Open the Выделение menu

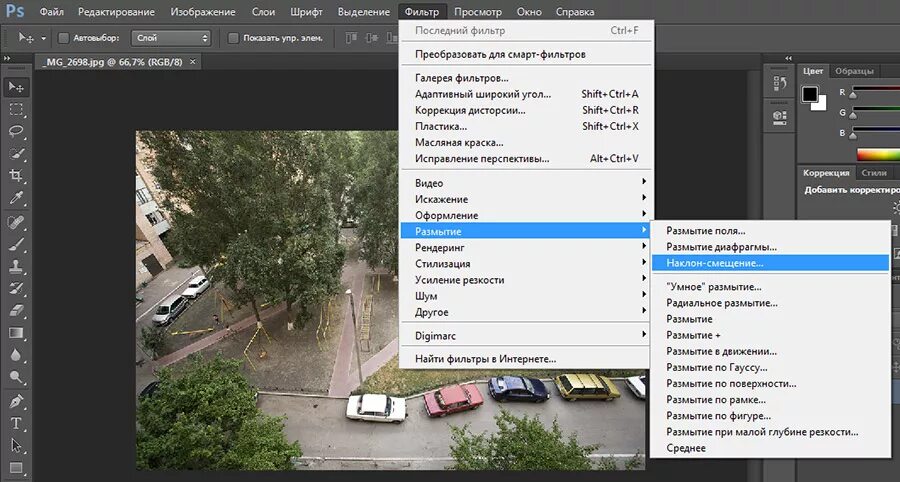tap(364, 11)
